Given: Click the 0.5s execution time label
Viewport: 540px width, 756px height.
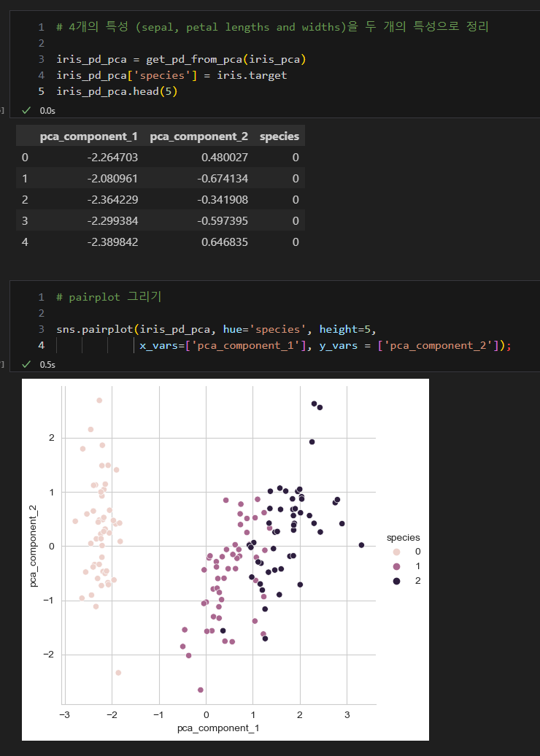Looking at the screenshot, I should point(47,365).
